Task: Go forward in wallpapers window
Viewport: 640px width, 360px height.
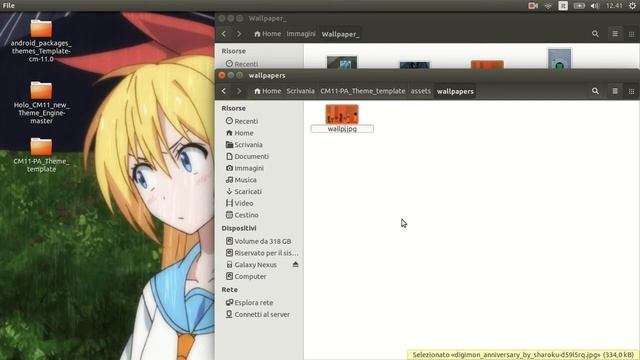Action: [x=239, y=91]
